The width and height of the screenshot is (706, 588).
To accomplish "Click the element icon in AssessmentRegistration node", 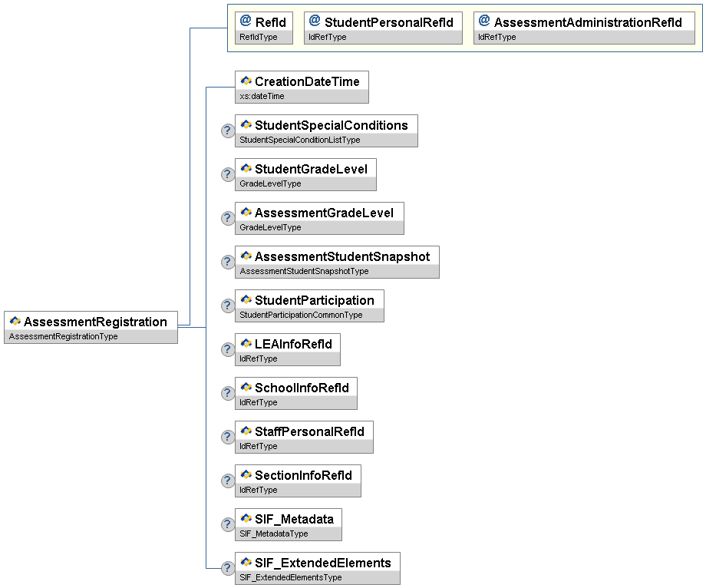I will click(x=15, y=321).
